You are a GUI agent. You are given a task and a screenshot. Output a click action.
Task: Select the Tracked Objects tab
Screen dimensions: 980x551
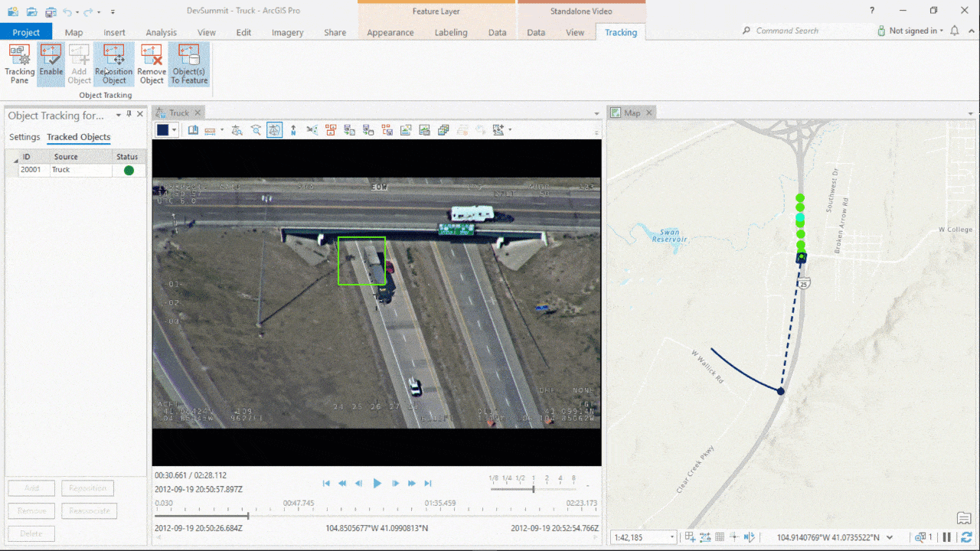point(78,137)
